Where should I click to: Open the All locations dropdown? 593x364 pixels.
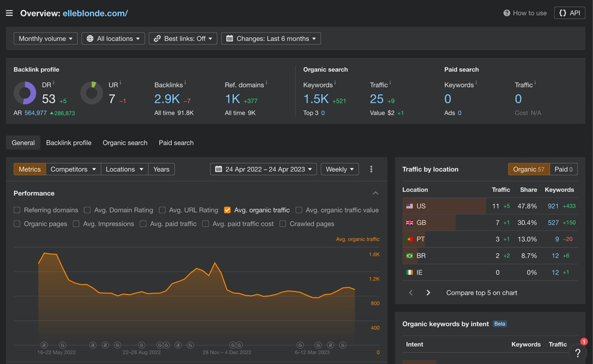pyautogui.click(x=113, y=38)
